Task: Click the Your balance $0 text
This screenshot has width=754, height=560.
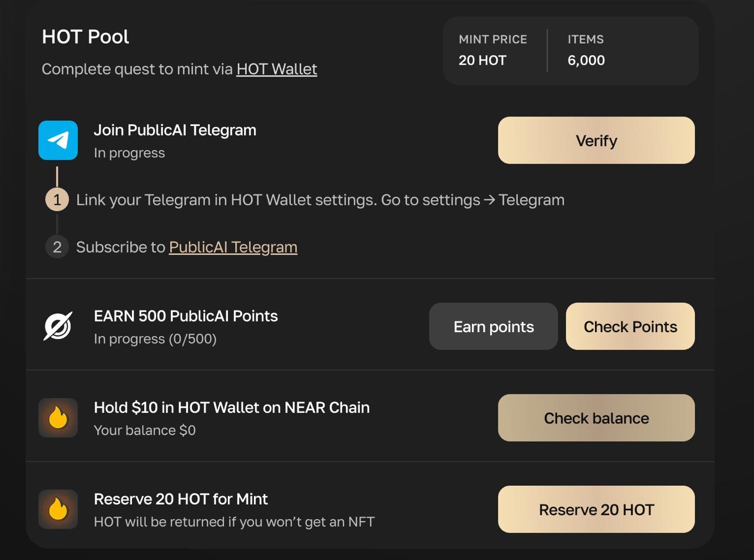Action: [x=145, y=430]
